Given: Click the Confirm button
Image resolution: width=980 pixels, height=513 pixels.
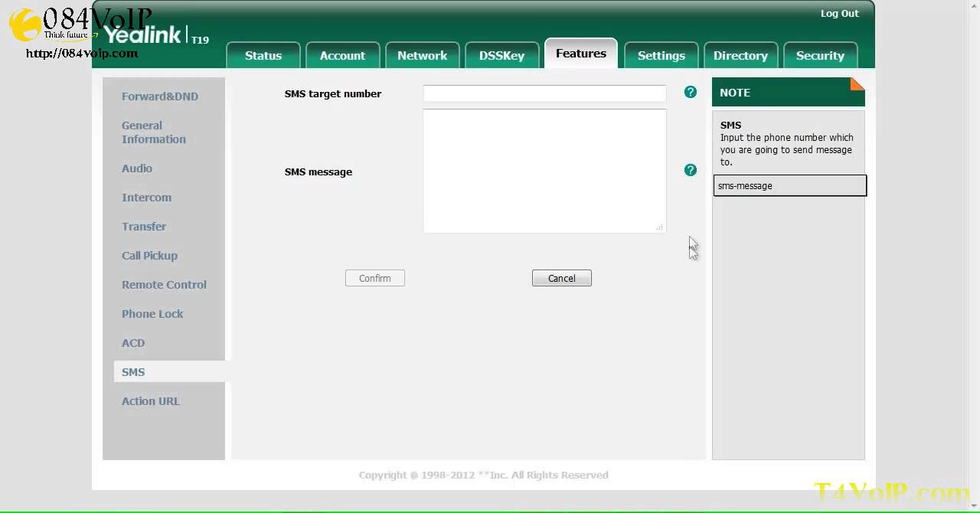Looking at the screenshot, I should pyautogui.click(x=374, y=278).
